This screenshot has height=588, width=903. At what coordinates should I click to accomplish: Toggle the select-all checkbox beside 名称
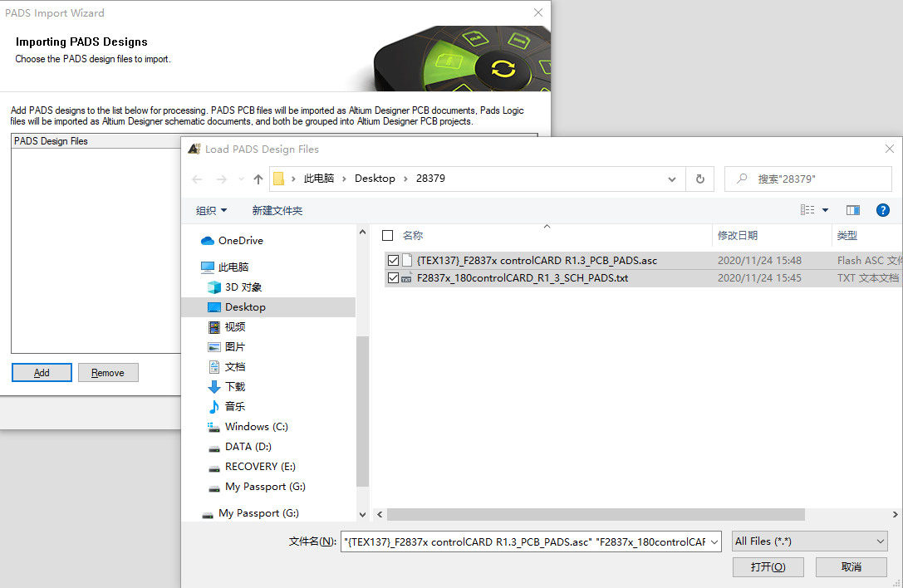[388, 236]
